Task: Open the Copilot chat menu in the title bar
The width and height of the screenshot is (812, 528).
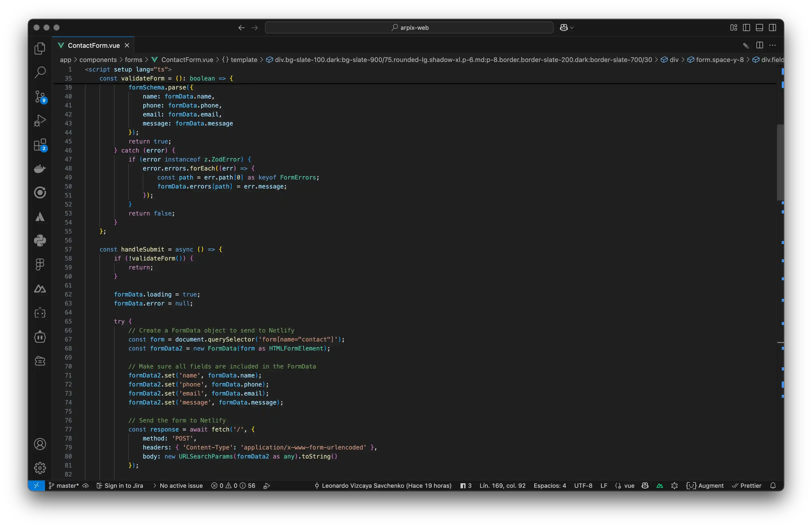Action: pyautogui.click(x=567, y=28)
